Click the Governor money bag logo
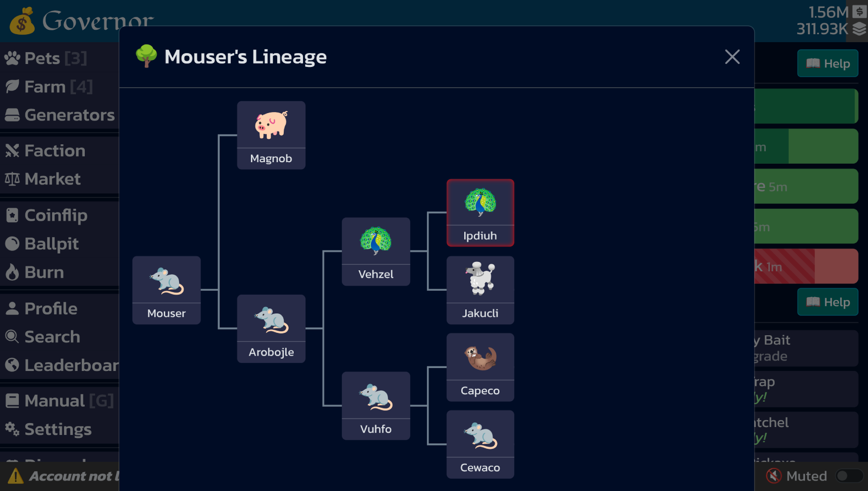868x491 pixels. point(22,20)
